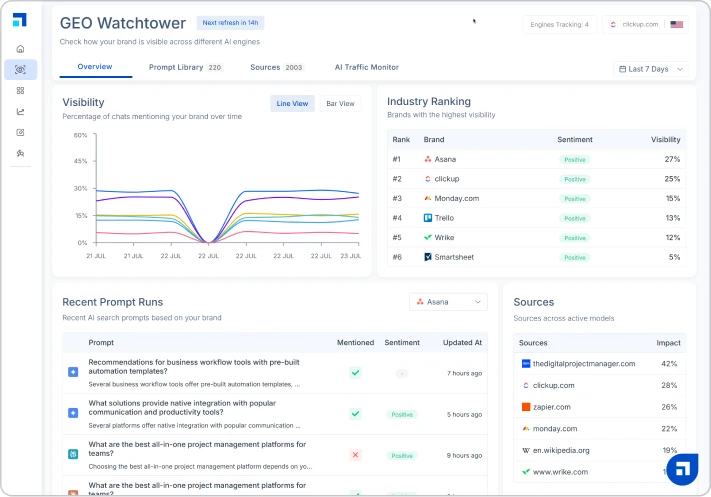
Task: Click the Updated At column header
Action: pos(462,342)
